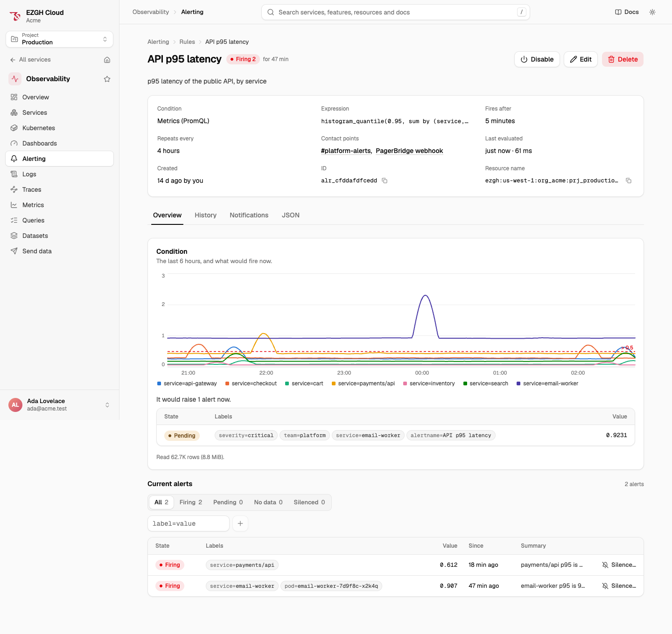This screenshot has height=634, width=672.
Task: Filter current alerts by Firing 2
Action: 191,502
